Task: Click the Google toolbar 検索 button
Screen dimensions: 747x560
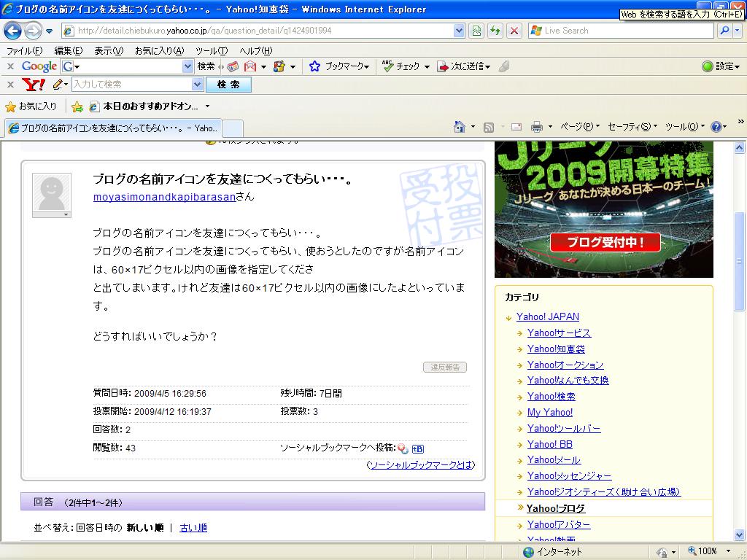Action: tap(206, 66)
